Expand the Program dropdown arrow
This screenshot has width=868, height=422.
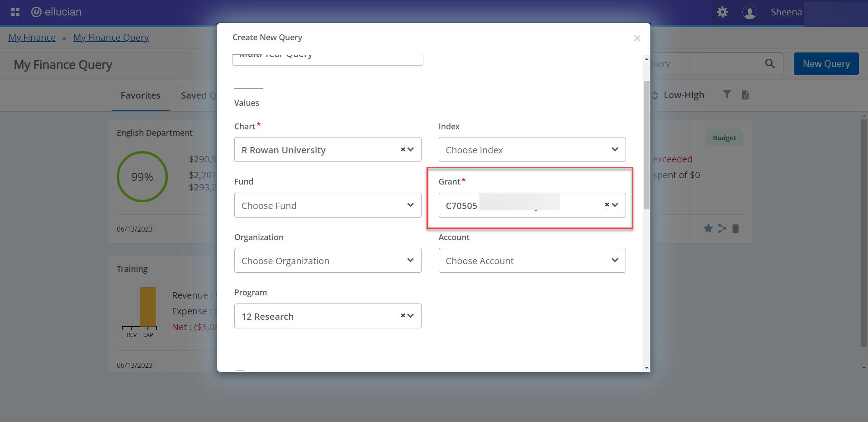click(411, 316)
